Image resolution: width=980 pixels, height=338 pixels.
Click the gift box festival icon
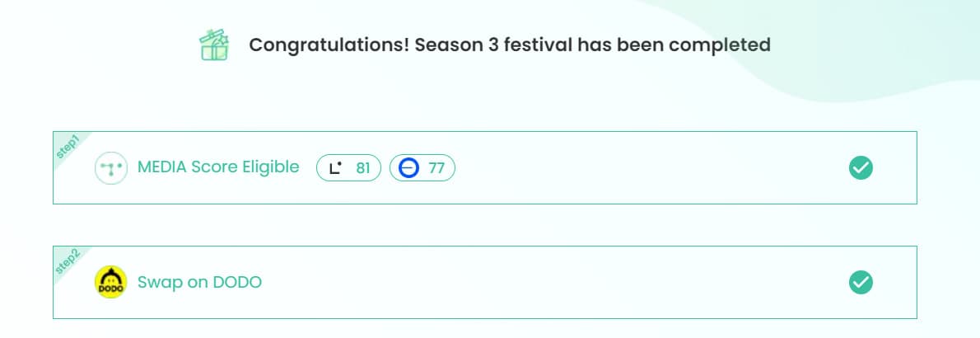(x=214, y=45)
